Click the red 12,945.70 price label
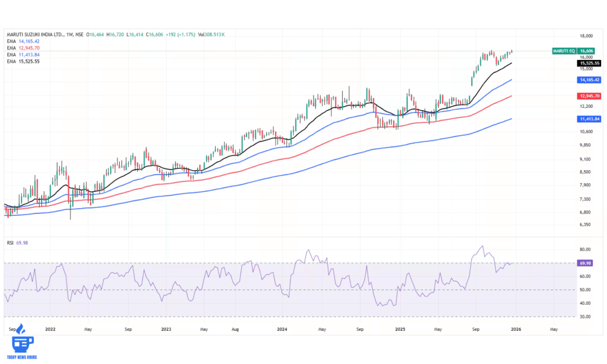Screen dimensions: 607x364 click(x=589, y=95)
